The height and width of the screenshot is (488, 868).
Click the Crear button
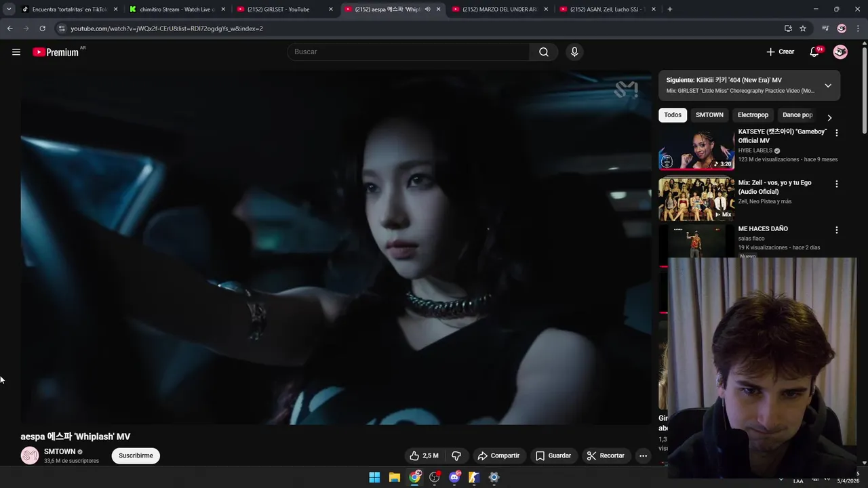780,52
